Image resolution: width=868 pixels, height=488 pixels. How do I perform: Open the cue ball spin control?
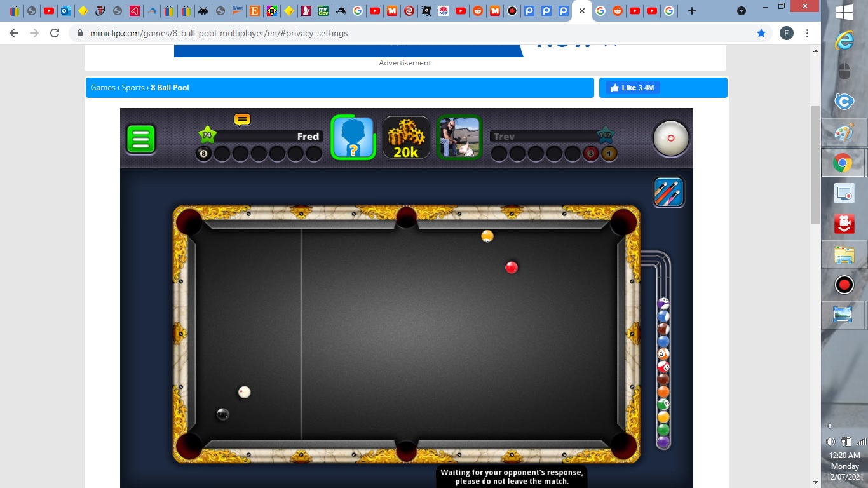pos(670,138)
